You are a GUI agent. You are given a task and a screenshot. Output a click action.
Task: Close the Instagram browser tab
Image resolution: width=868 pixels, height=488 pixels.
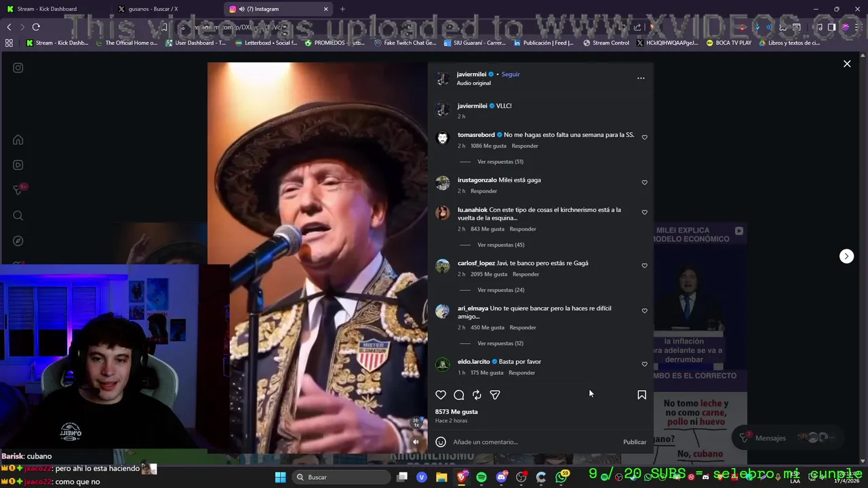pyautogui.click(x=325, y=9)
